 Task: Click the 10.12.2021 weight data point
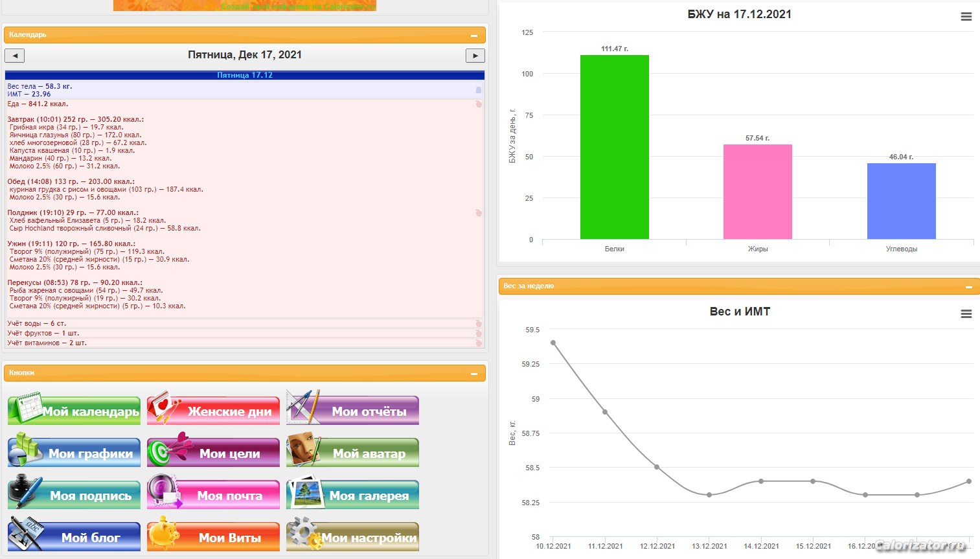(553, 343)
